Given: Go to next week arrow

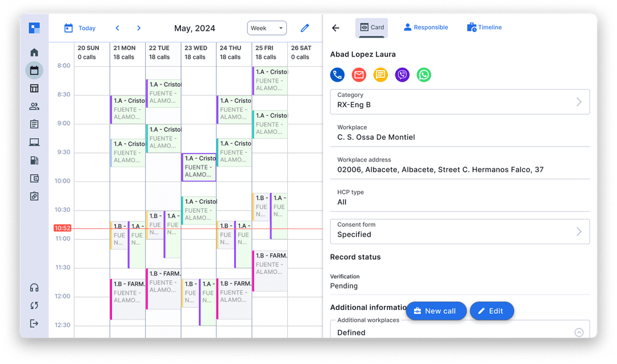Looking at the screenshot, I should point(138,28).
